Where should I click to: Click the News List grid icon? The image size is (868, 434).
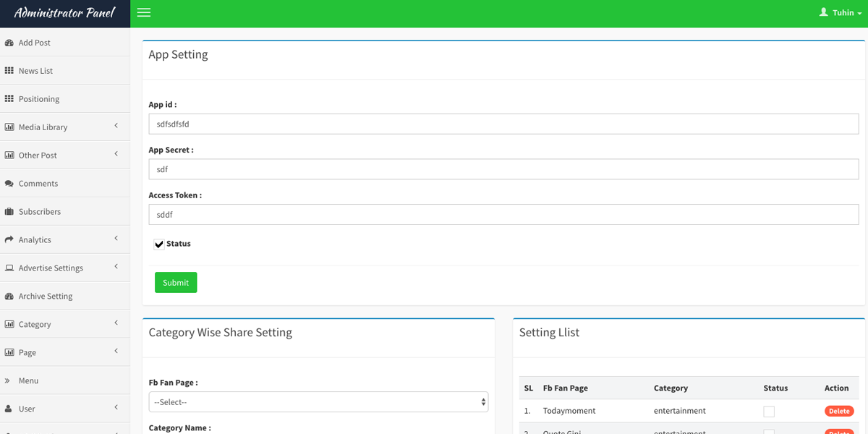coord(9,71)
